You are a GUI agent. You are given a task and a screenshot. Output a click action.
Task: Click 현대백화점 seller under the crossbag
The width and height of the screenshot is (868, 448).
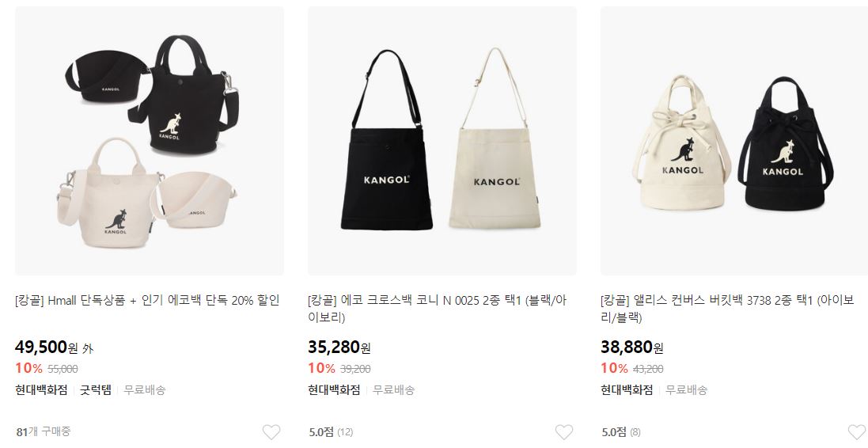[335, 390]
